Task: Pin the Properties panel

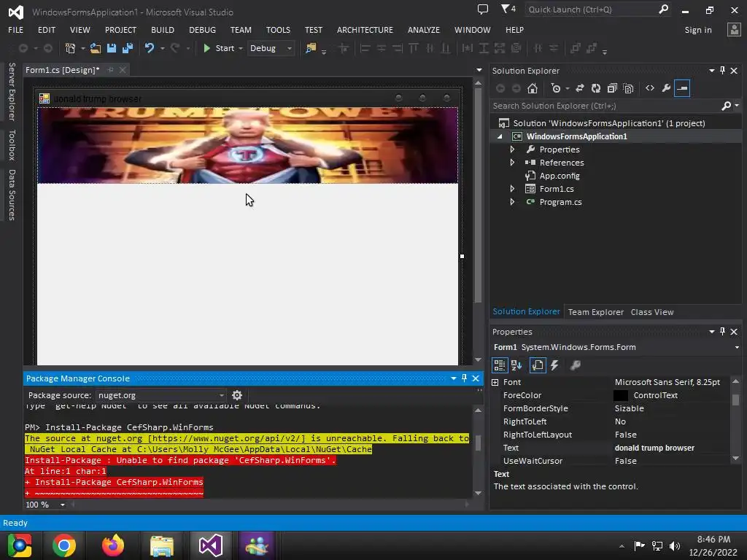Action: [x=722, y=332]
